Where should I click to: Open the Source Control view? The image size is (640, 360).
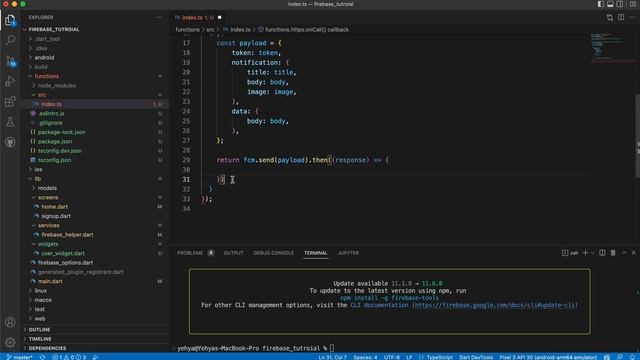[x=10, y=61]
